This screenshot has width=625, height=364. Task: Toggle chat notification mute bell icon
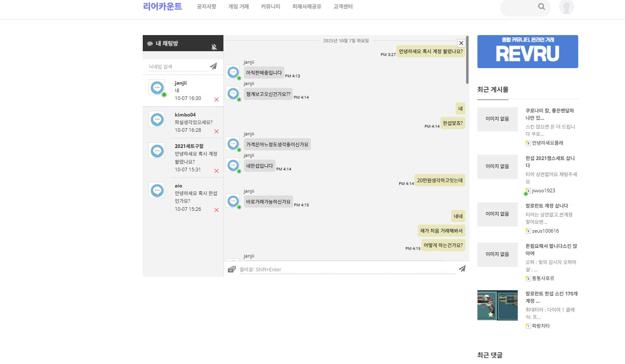pyautogui.click(x=214, y=47)
